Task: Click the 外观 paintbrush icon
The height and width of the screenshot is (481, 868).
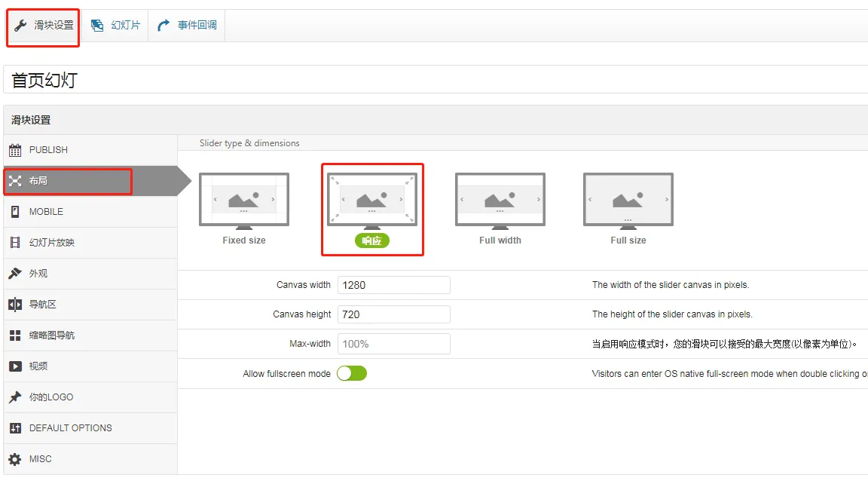Action: pyautogui.click(x=15, y=274)
